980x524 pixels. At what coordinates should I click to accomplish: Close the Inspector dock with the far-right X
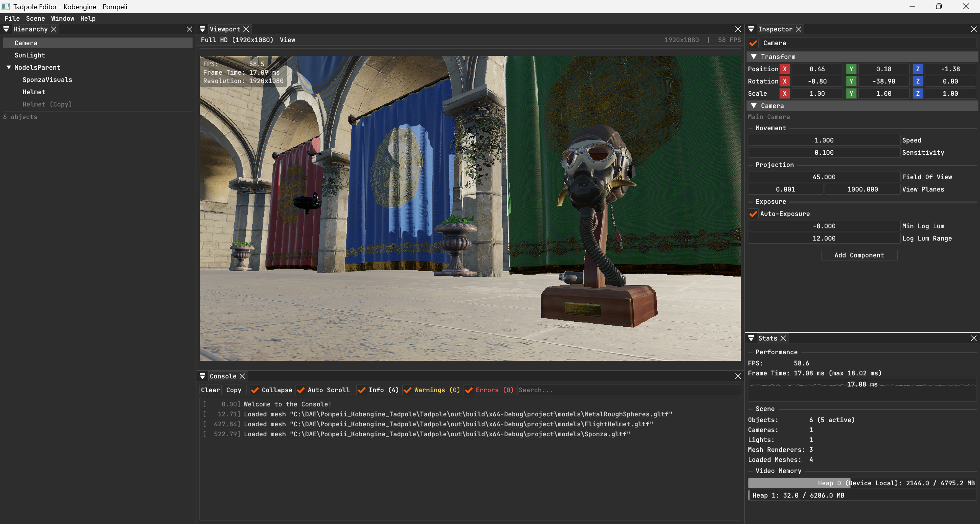point(974,29)
